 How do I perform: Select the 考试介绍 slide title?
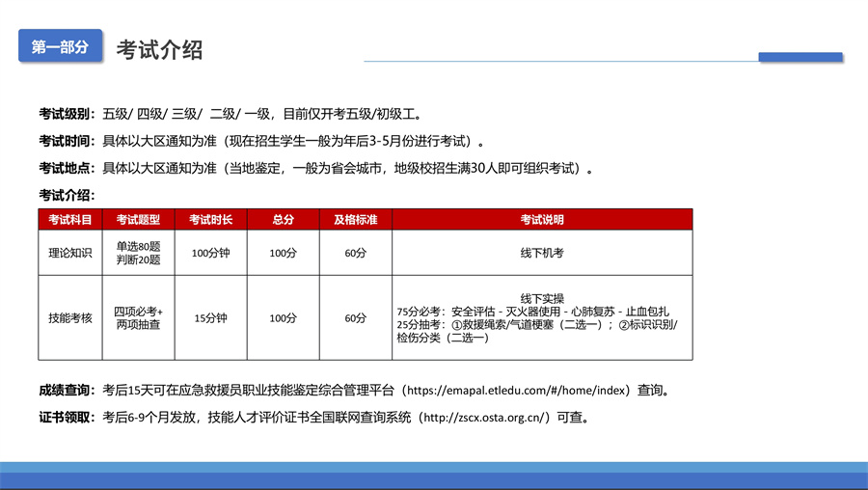[159, 49]
